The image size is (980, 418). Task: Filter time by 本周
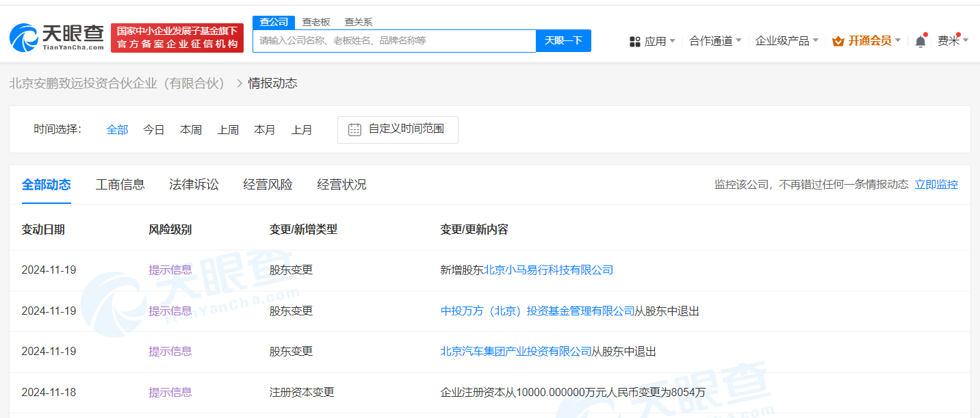tap(191, 129)
